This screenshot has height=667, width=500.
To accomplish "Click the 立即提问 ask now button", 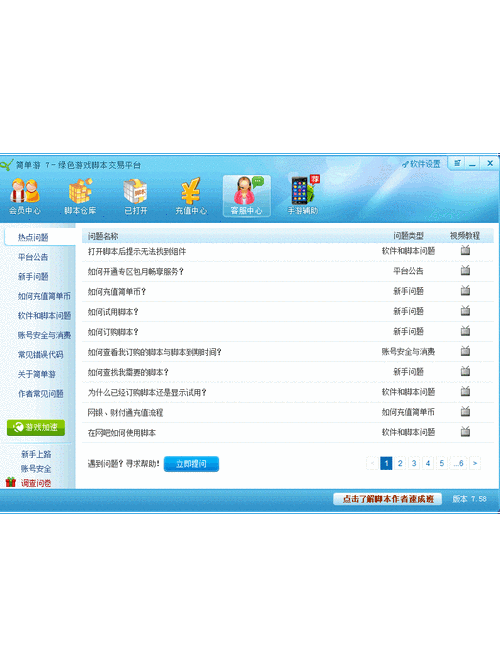I will 191,464.
